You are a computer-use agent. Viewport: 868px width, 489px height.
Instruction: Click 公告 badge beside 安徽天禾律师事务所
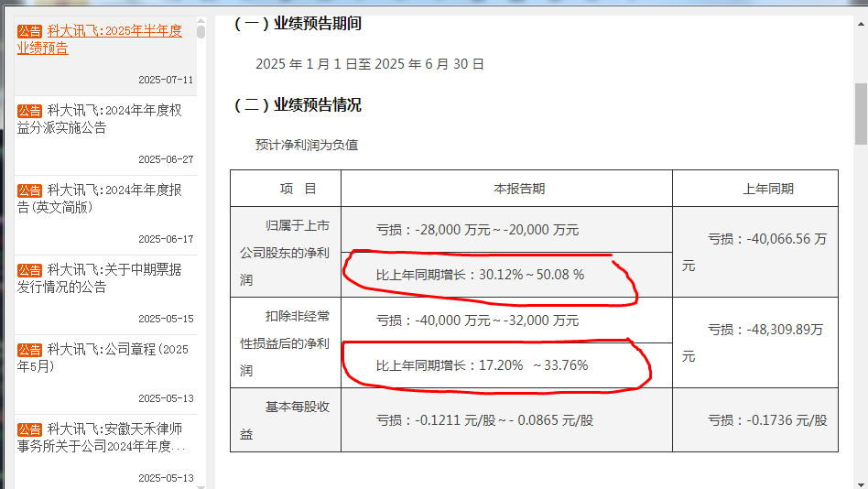tap(29, 429)
